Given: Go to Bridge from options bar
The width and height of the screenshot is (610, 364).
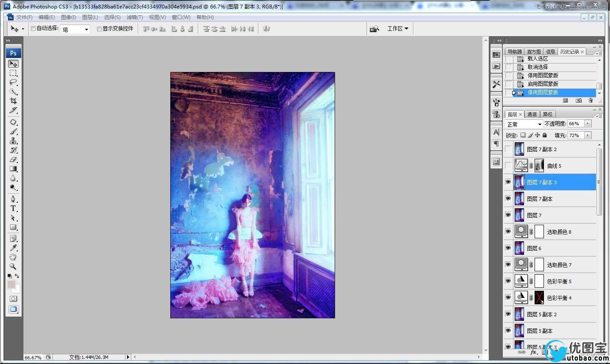Looking at the screenshot, I should (x=374, y=29).
